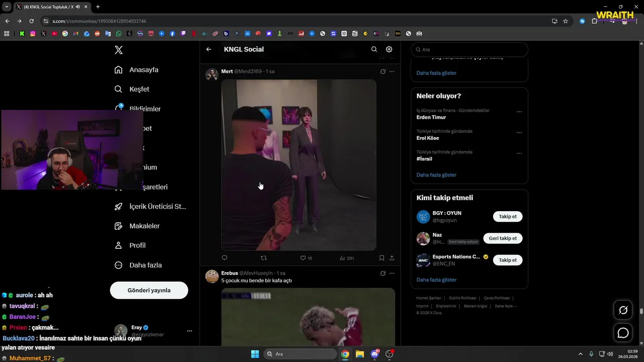This screenshot has height=362, width=644.
Task: Open the #İsrail trending topic
Action: 424,159
